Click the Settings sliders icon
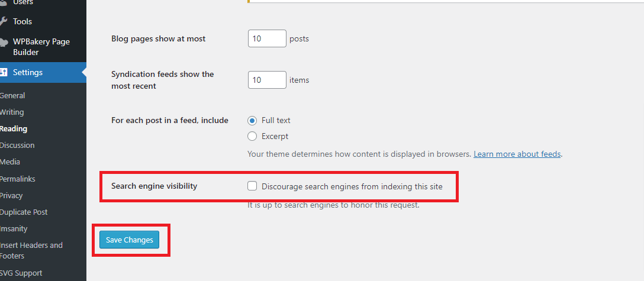This screenshot has height=281, width=644. [x=3, y=73]
